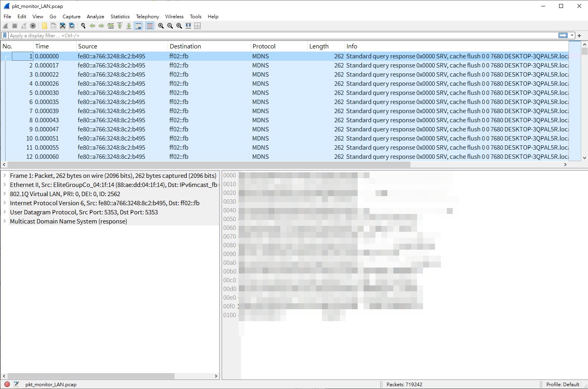The image size is (588, 389).
Task: Reload the capture file icon
Action: 72,26
